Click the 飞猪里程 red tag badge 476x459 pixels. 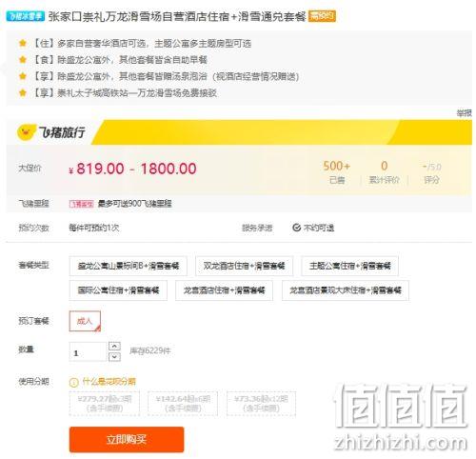[82, 204]
